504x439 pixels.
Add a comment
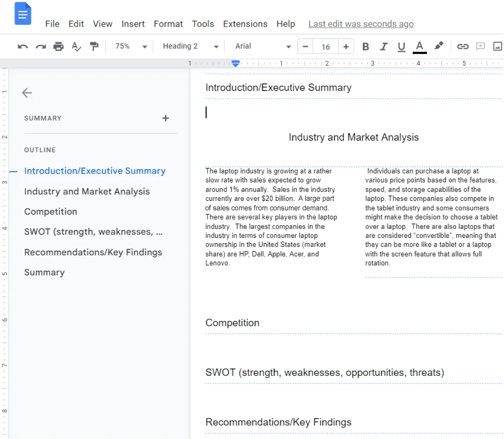[480, 46]
